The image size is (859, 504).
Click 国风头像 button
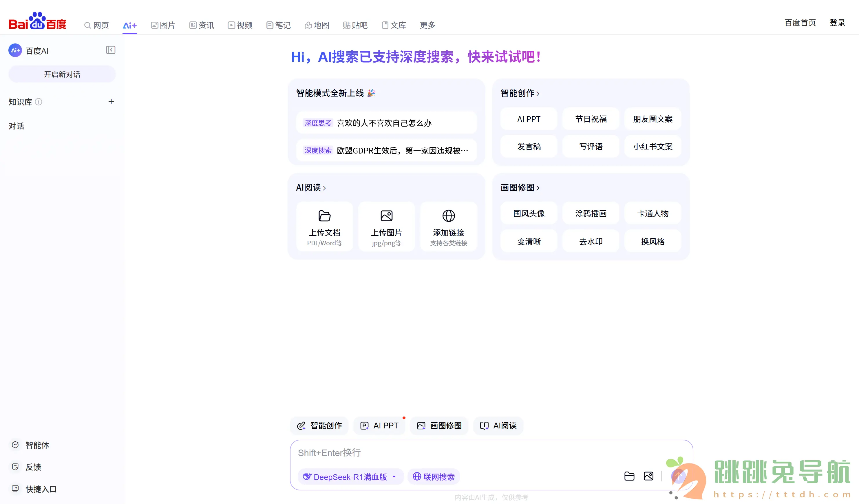[x=529, y=213]
